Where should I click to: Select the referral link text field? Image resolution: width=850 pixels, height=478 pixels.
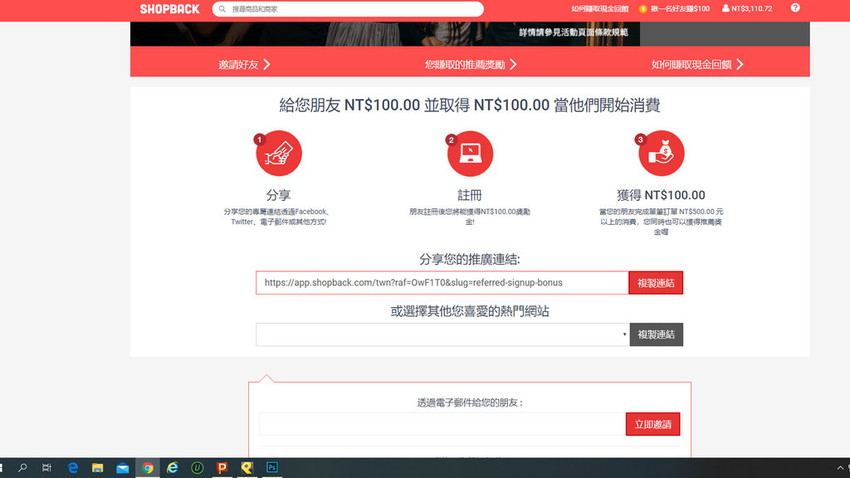pyautogui.click(x=441, y=283)
